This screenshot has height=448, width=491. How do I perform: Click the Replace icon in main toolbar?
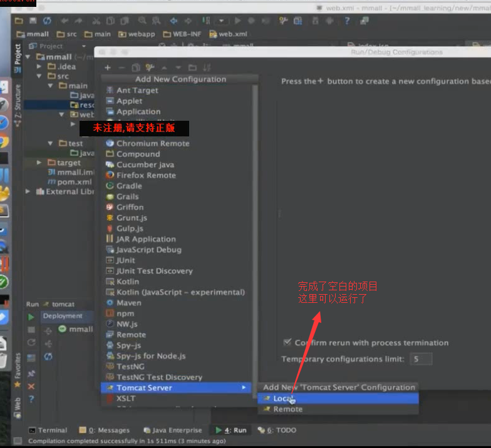(x=156, y=21)
